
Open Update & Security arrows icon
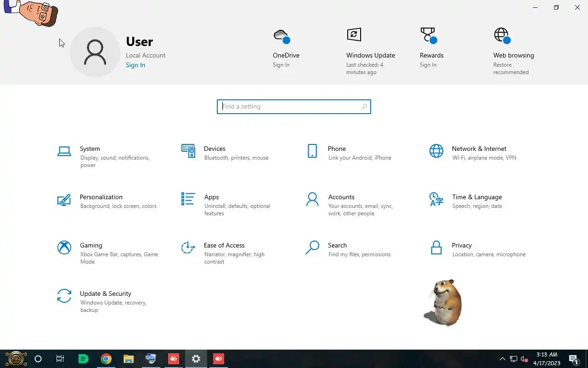64,296
